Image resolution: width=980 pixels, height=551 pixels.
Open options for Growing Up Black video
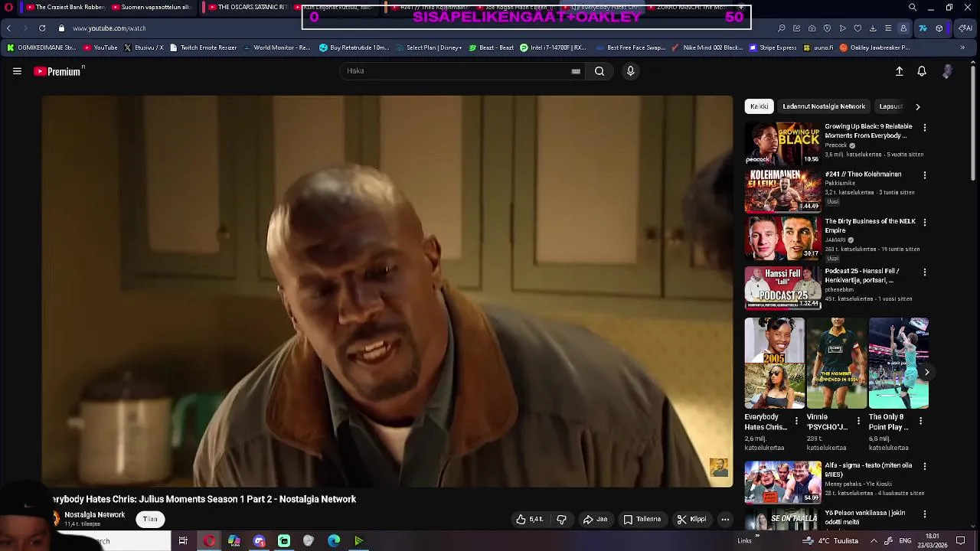click(x=924, y=128)
